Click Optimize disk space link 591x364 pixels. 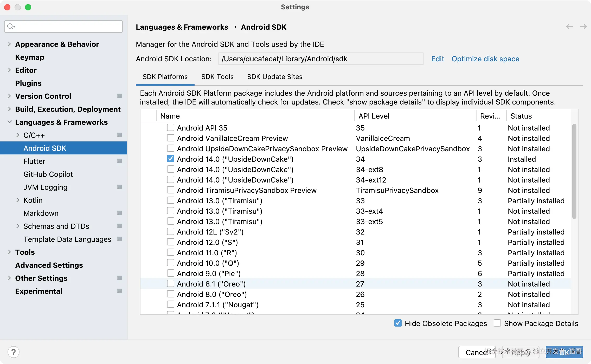point(485,59)
